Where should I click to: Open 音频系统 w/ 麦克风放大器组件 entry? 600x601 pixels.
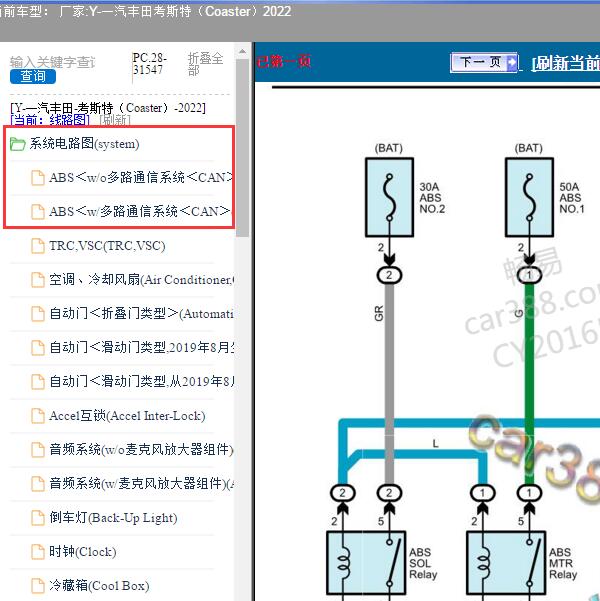(x=142, y=484)
